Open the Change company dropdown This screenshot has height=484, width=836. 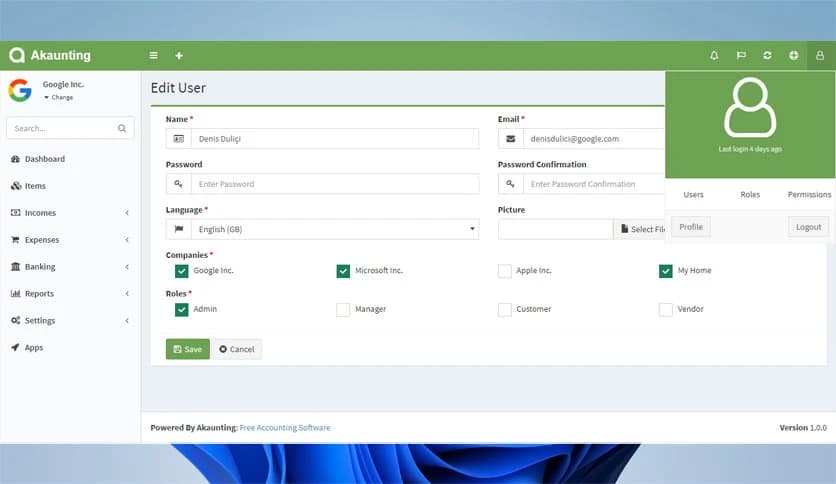(59, 98)
